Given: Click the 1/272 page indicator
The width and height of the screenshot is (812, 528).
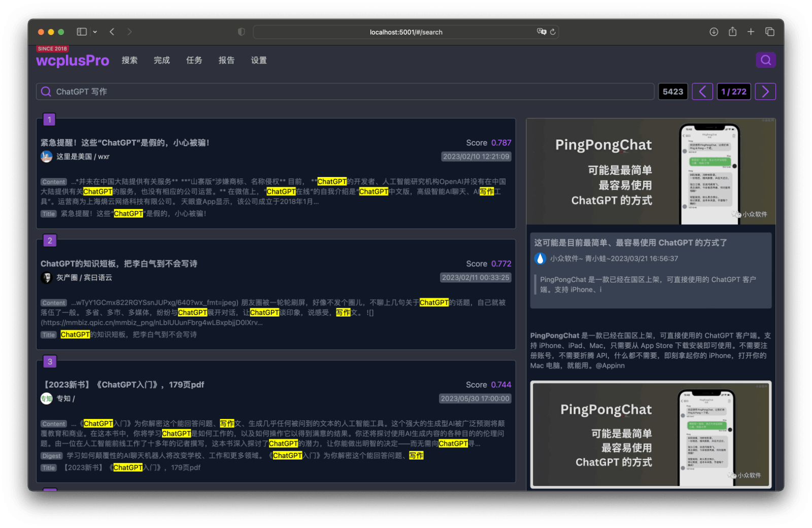Looking at the screenshot, I should [734, 91].
